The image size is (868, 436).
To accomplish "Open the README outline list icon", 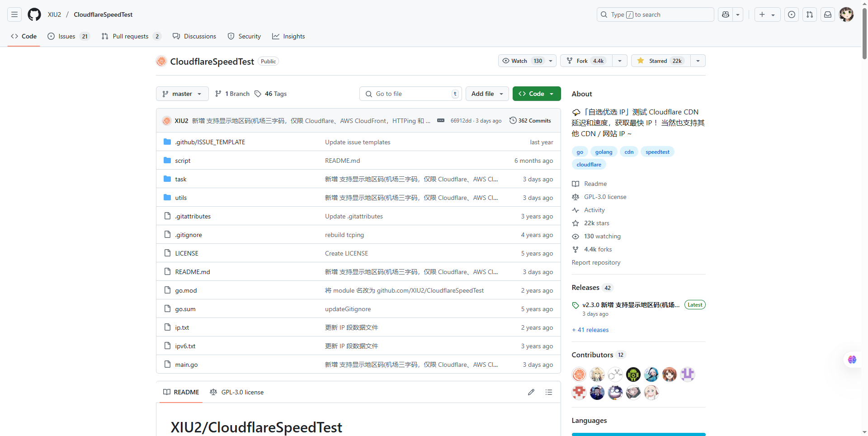I will [x=549, y=392].
